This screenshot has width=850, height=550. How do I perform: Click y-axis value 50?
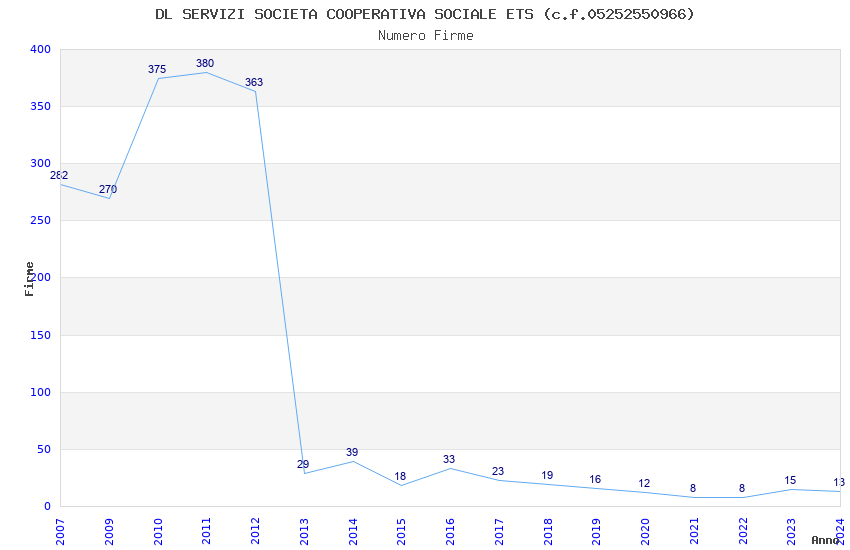point(43,449)
